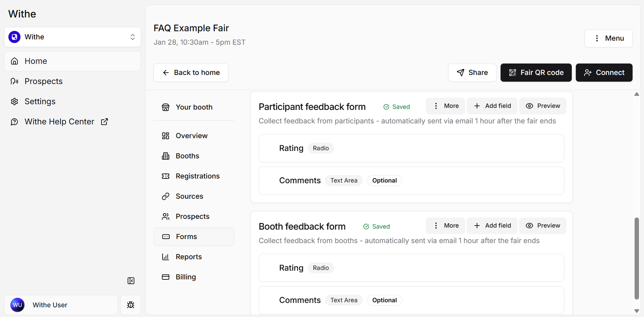Click the scrollbar up arrow
Screen dimensions: 644x317
[636, 94]
